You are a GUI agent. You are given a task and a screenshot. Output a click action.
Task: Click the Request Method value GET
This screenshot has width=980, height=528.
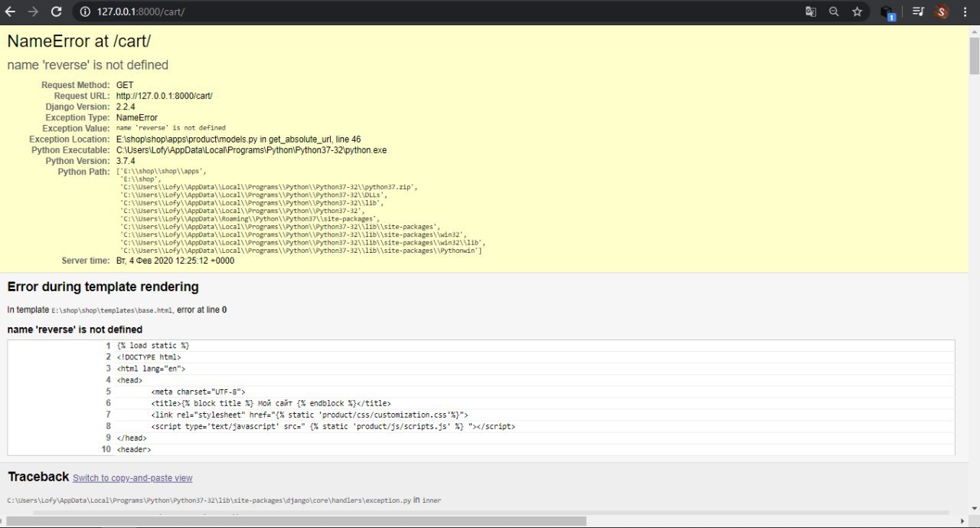[125, 85]
